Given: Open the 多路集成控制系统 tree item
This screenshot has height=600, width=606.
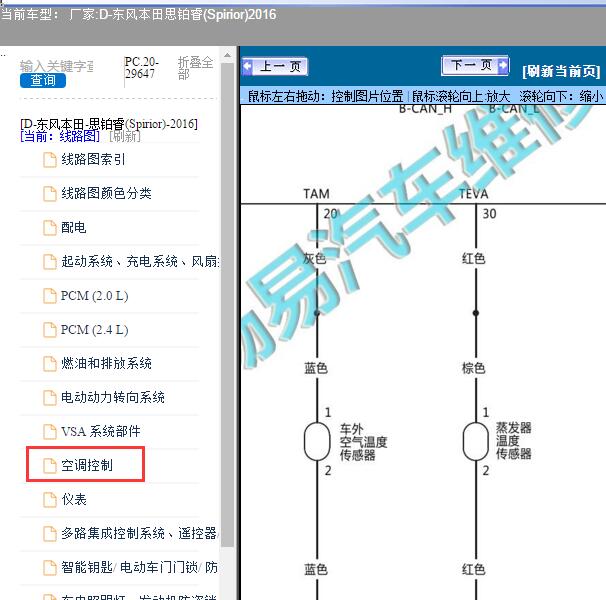Looking at the screenshot, I should tap(140, 534).
